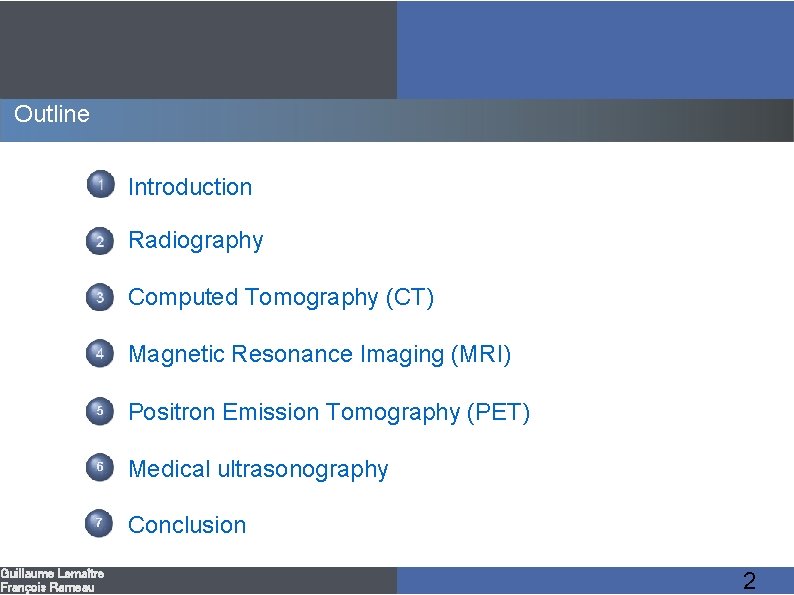Click the number 2 bullet ball
The width and height of the screenshot is (794, 595).
tap(100, 241)
